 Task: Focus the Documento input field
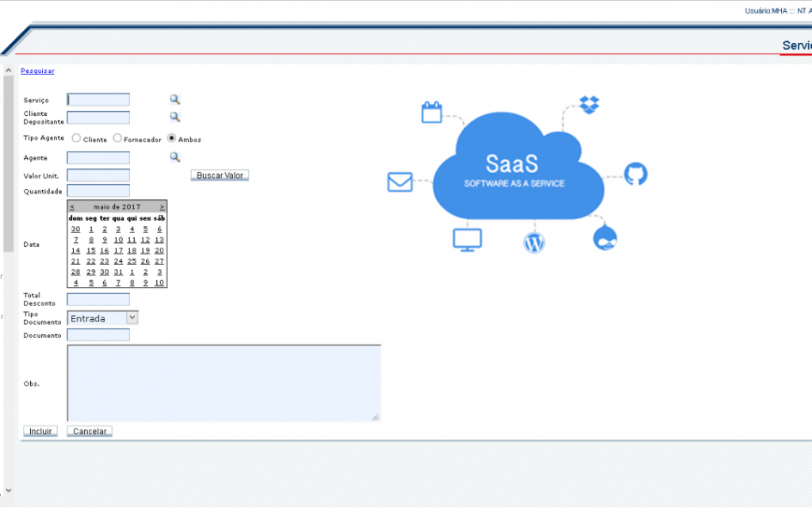coord(98,335)
